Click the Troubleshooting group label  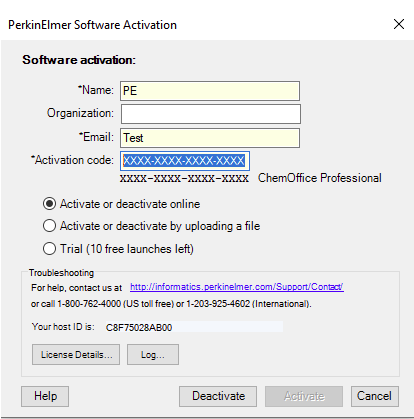61,273
